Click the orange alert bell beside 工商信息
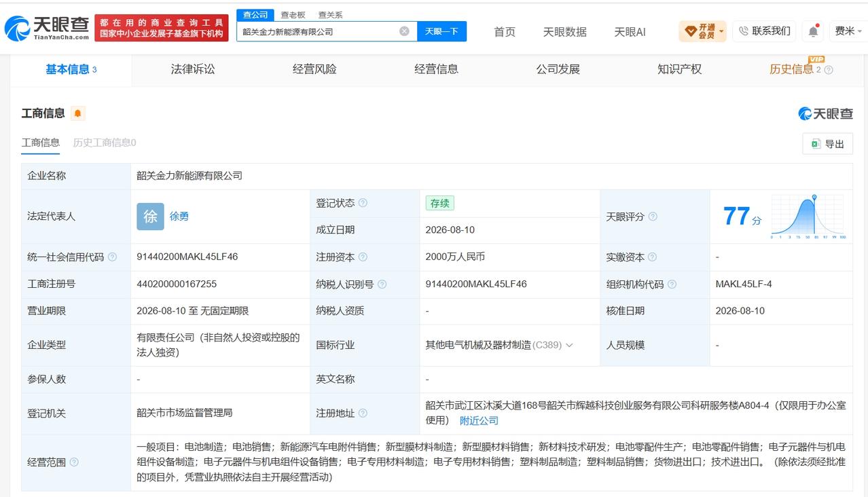Image resolution: width=868 pixels, height=497 pixels. [x=77, y=113]
